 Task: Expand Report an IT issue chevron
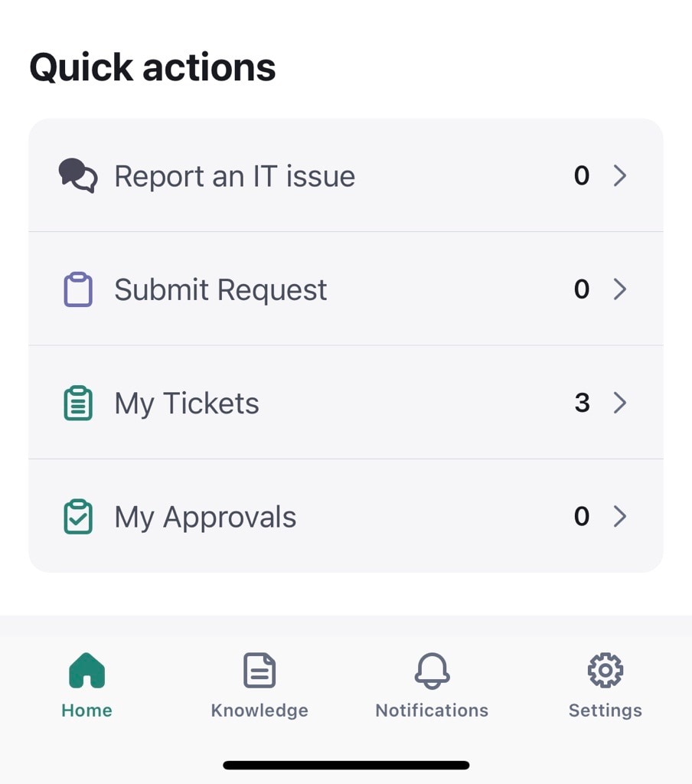pyautogui.click(x=620, y=175)
